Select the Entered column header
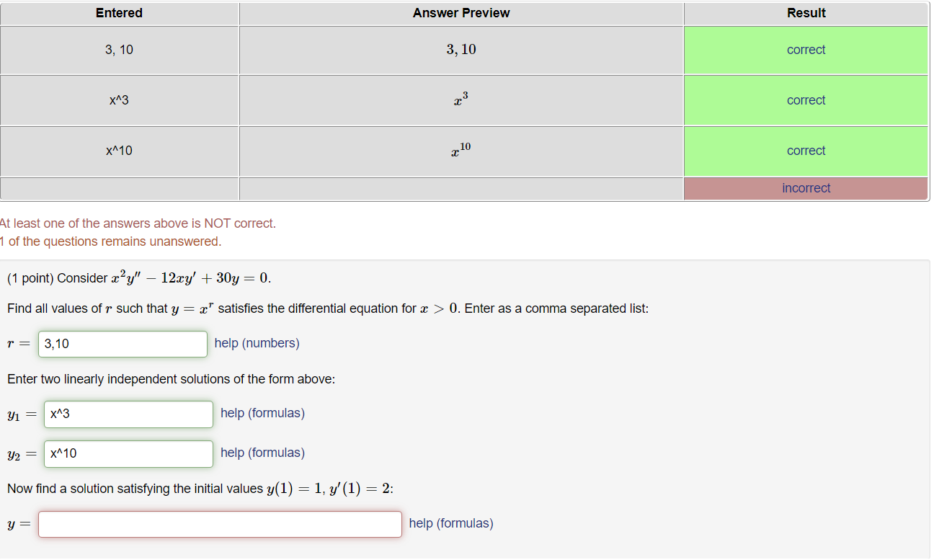Screen dimensions: 939x560 pyautogui.click(x=119, y=13)
